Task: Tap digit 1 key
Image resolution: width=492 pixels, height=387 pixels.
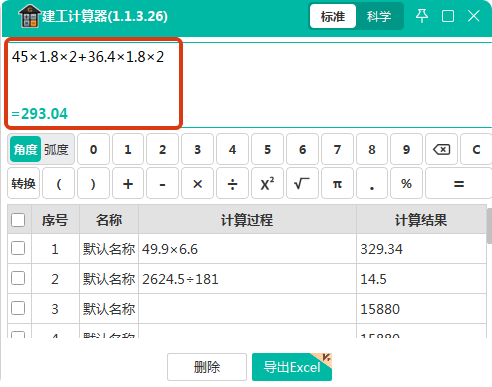Action: 128,149
